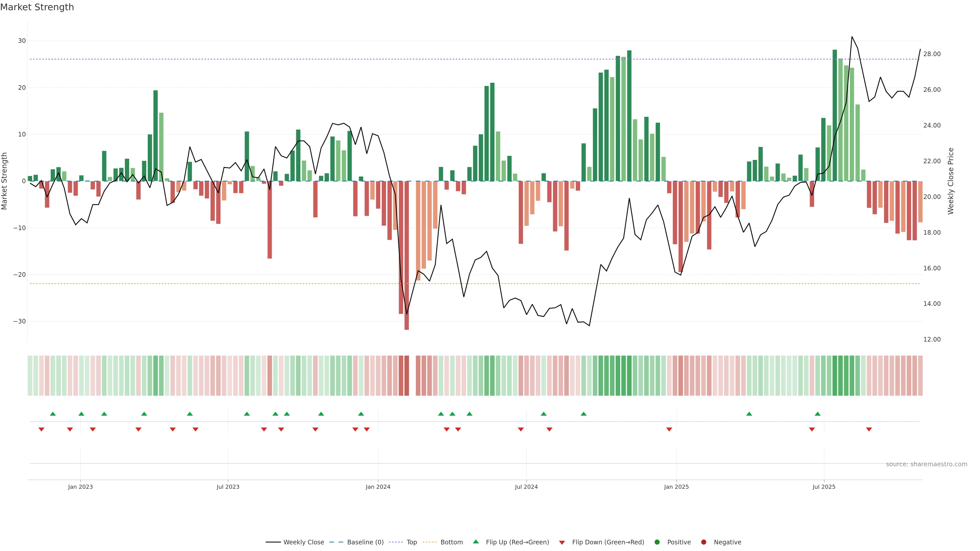980x551 pixels.
Task: Click the first green flip-up triangle marker
Action: click(x=53, y=414)
